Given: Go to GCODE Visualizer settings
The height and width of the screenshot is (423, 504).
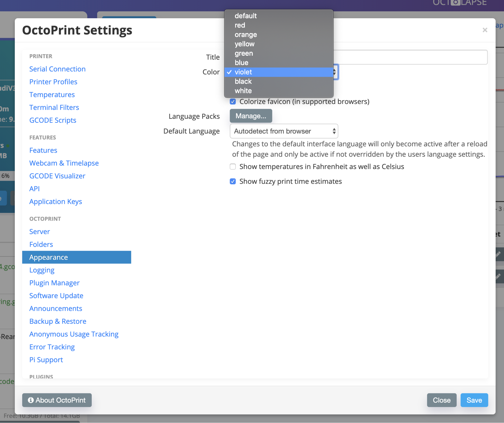Looking at the screenshot, I should coord(57,176).
